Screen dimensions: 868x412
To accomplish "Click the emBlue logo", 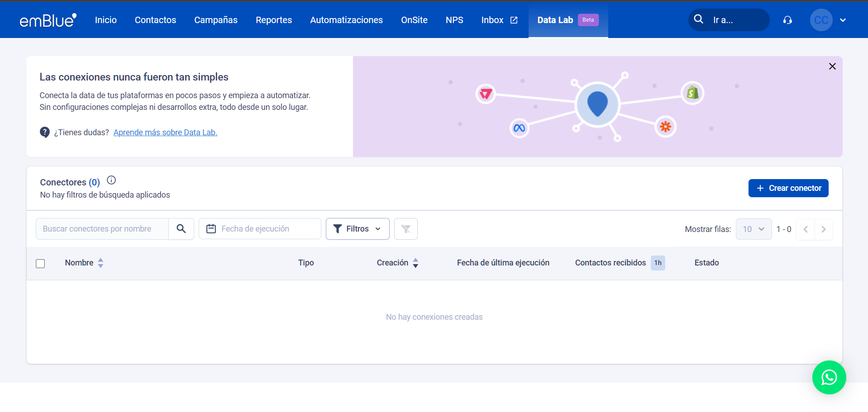I will click(48, 20).
